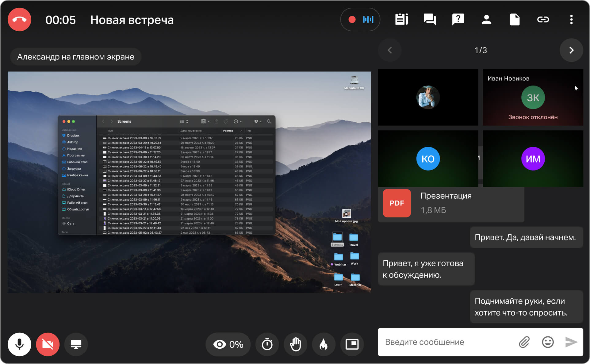The height and width of the screenshot is (364, 590).
Task: Open the Work desktop folder
Action: coord(354,259)
